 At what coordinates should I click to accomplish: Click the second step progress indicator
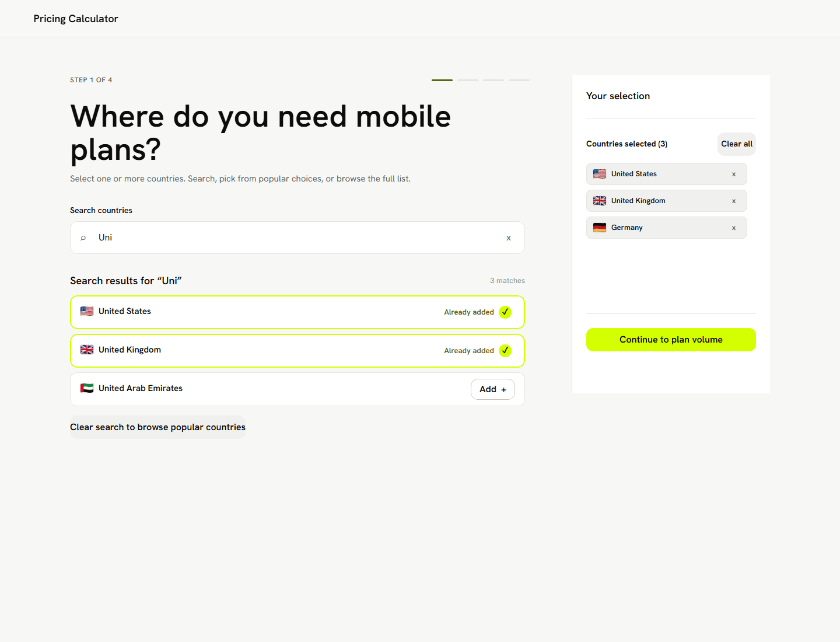click(468, 80)
